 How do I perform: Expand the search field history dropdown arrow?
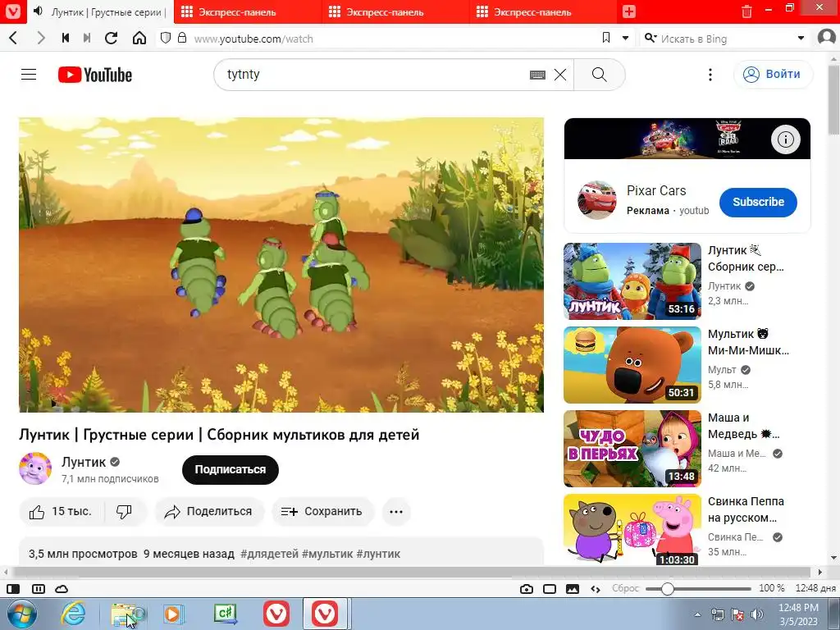click(801, 38)
